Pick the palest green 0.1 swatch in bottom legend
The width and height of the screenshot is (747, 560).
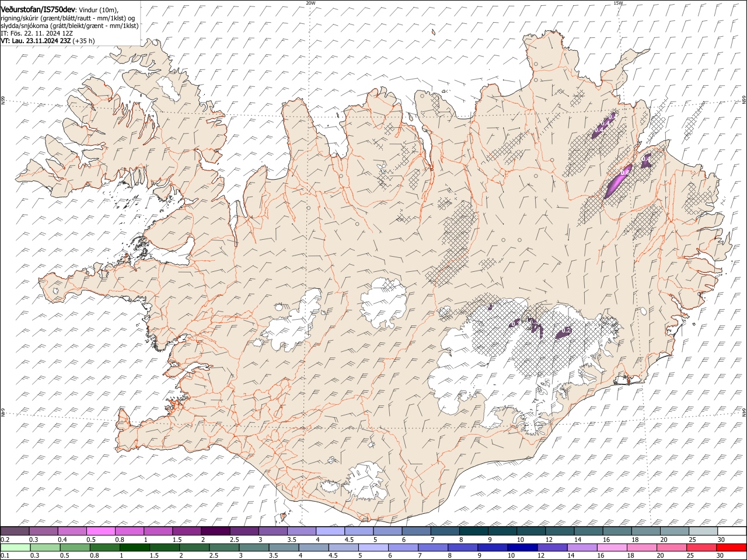point(15,548)
